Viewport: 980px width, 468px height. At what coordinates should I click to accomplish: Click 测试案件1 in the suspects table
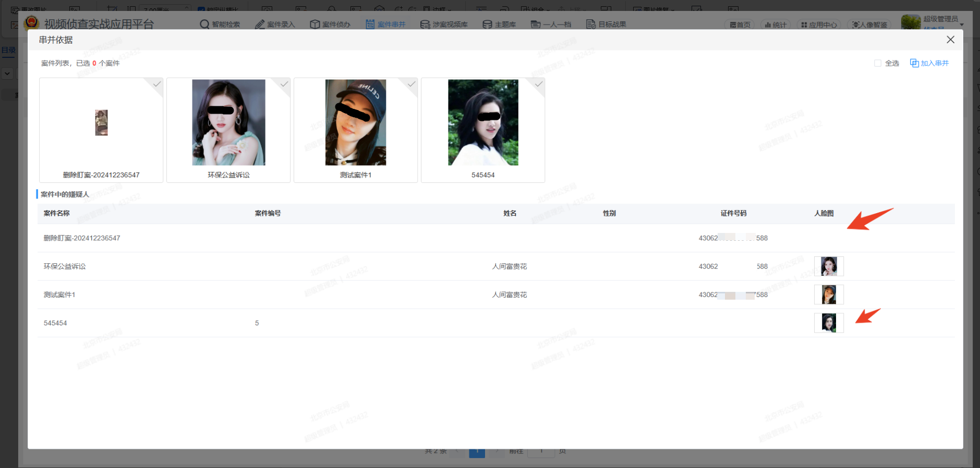pyautogui.click(x=59, y=295)
